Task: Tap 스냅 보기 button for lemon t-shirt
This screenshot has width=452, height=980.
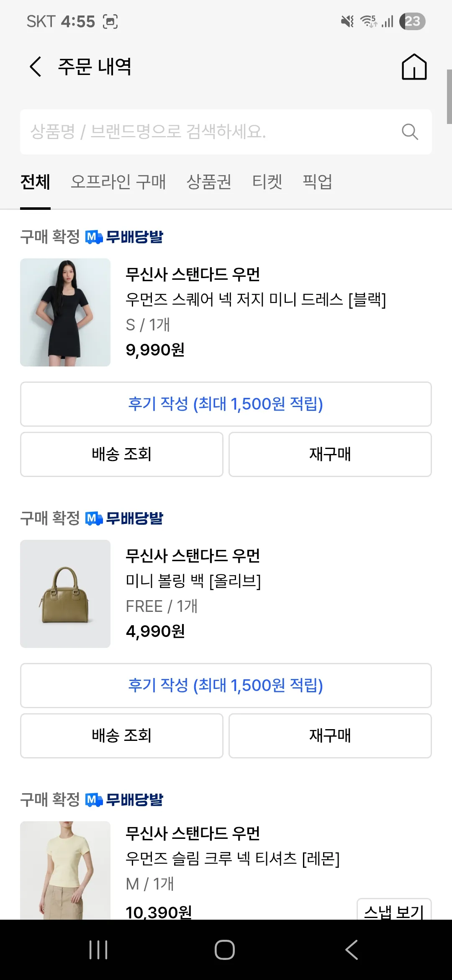Action: [x=394, y=910]
